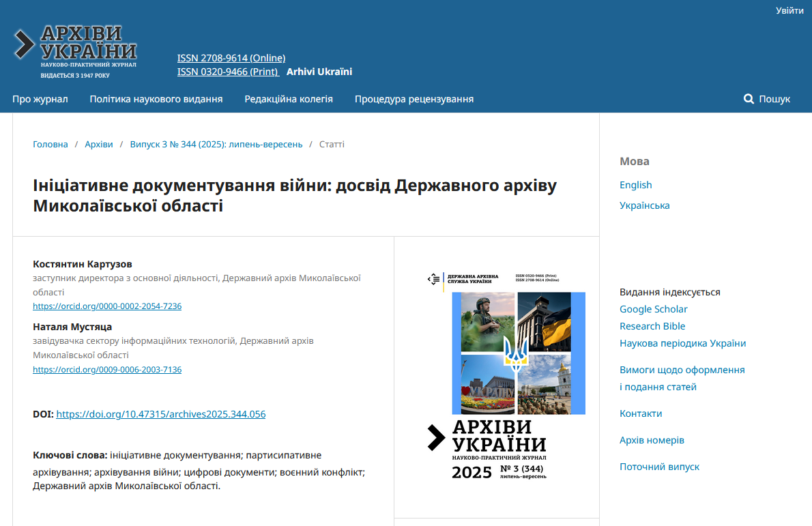
Task: Open Костянтин Картузов's ORCID profile link
Action: [107, 306]
